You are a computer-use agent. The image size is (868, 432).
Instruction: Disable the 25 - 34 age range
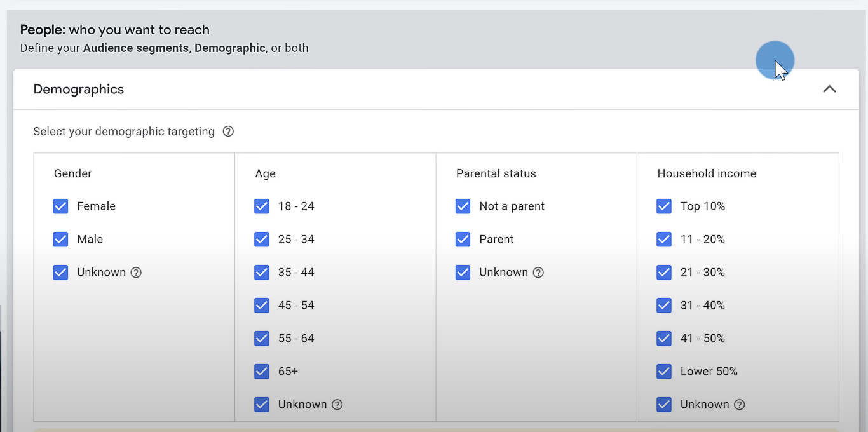[x=262, y=239]
